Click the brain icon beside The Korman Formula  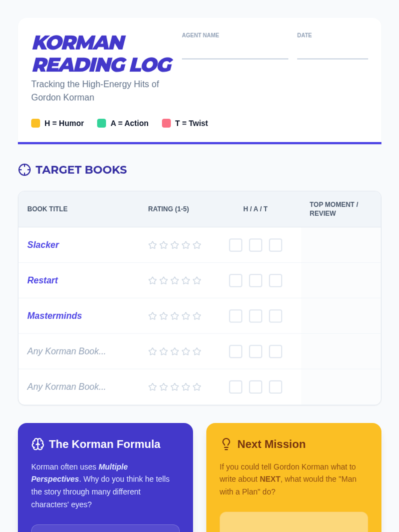[x=38, y=444]
